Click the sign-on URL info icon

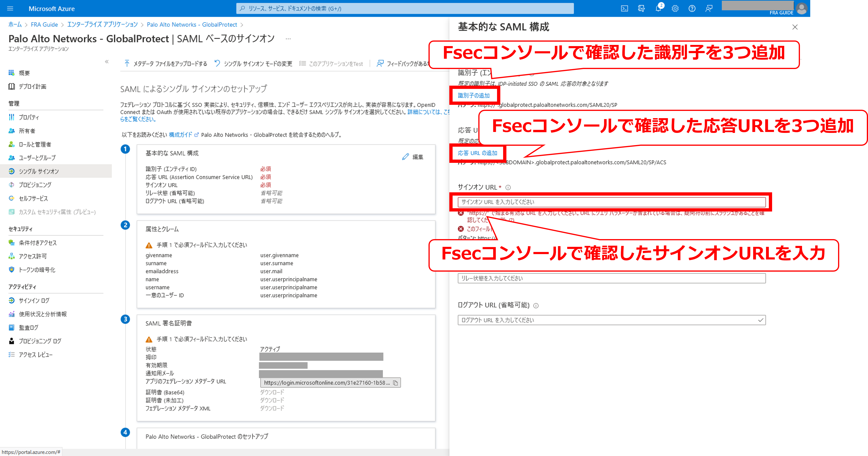click(508, 187)
